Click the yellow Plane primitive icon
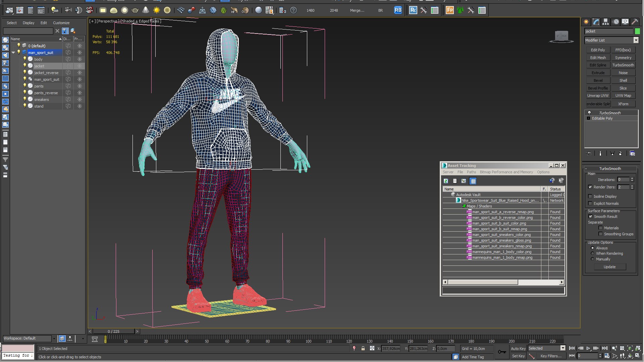The width and height of the screenshot is (644, 362). tap(103, 10)
